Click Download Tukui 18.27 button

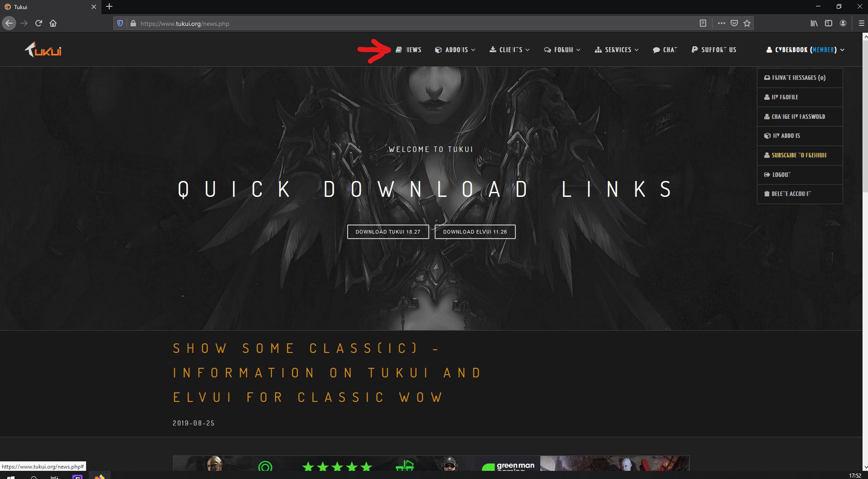[x=388, y=231]
